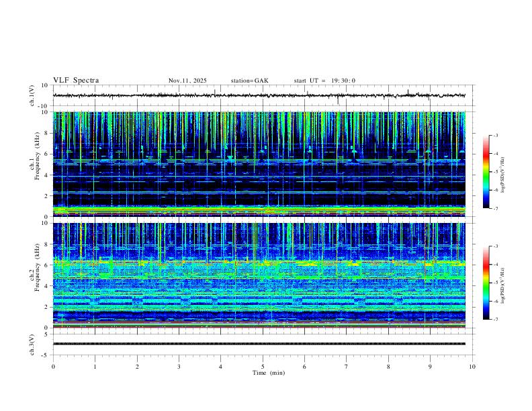Click the "station=GAK" header label
This screenshot has height=411, width=532.
249,81
